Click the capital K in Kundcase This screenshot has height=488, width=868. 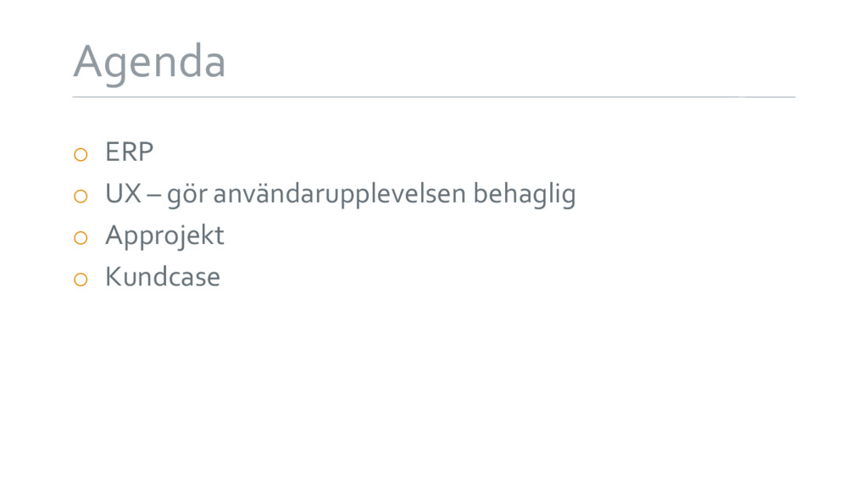point(113,277)
